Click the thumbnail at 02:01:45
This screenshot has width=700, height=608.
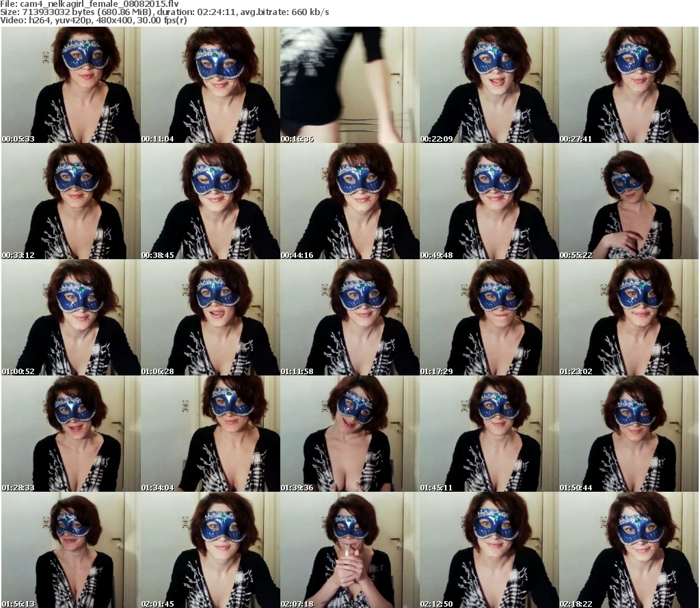211,550
